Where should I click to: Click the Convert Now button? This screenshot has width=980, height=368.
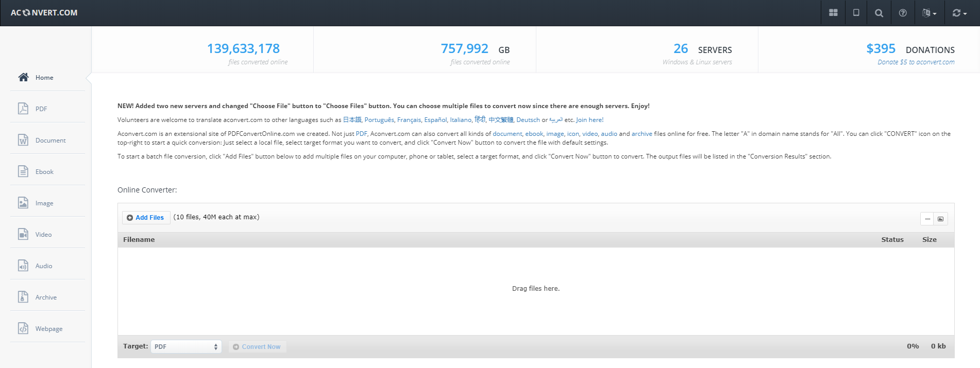pos(257,347)
